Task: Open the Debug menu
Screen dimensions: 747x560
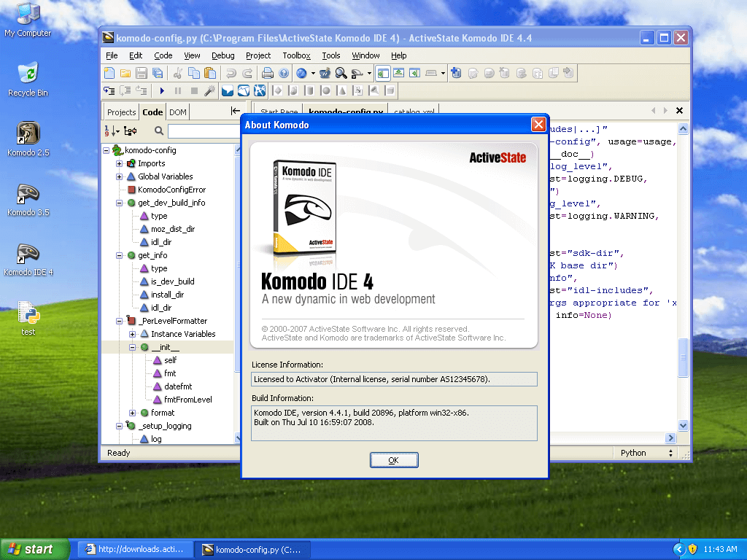Action: click(223, 55)
